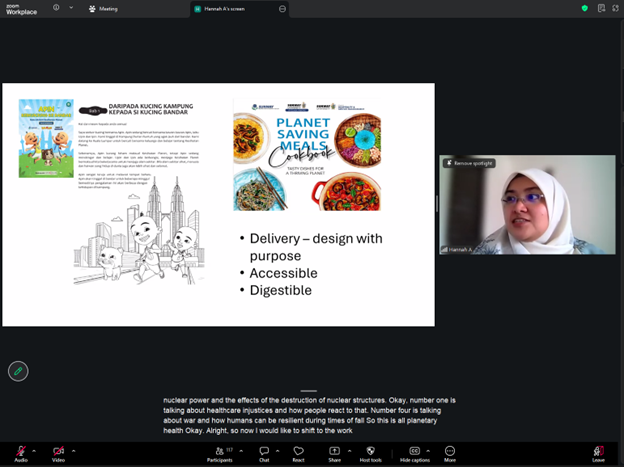Unmute the Audio microphone
Viewport: 624px width, 467px height.
point(20,452)
